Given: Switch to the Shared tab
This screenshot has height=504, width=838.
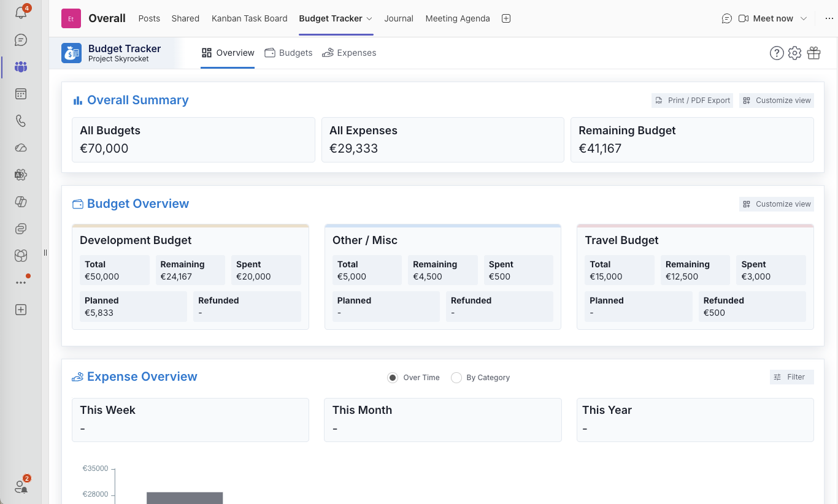Looking at the screenshot, I should [x=185, y=18].
